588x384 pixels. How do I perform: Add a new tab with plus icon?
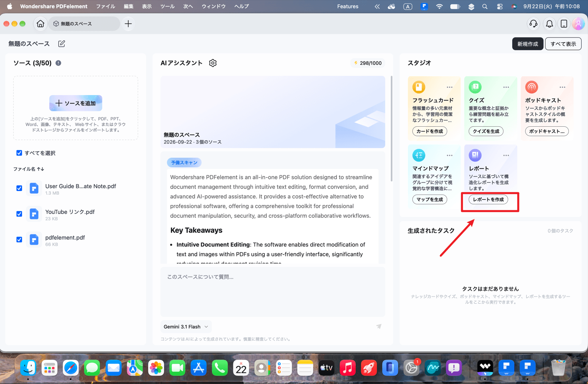click(x=128, y=24)
